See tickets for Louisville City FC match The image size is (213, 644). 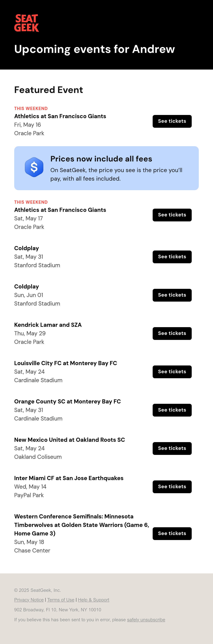point(172,372)
